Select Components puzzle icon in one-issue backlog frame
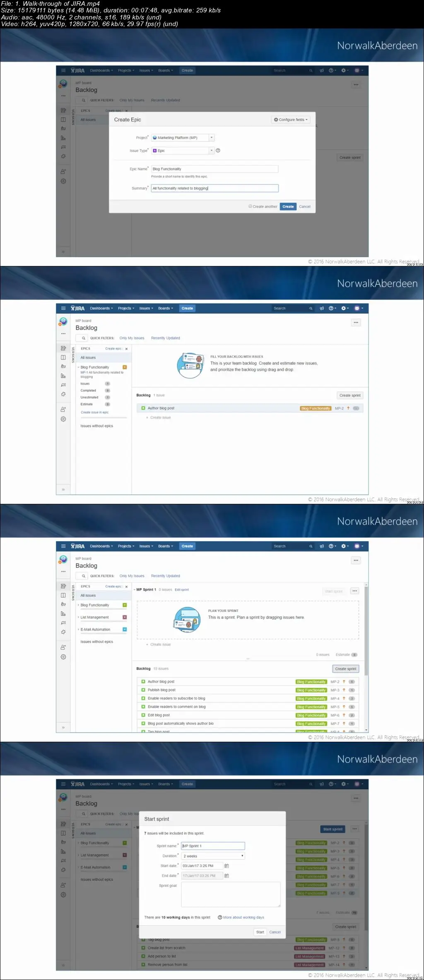Screen dimensions: 424x980 coord(63,394)
